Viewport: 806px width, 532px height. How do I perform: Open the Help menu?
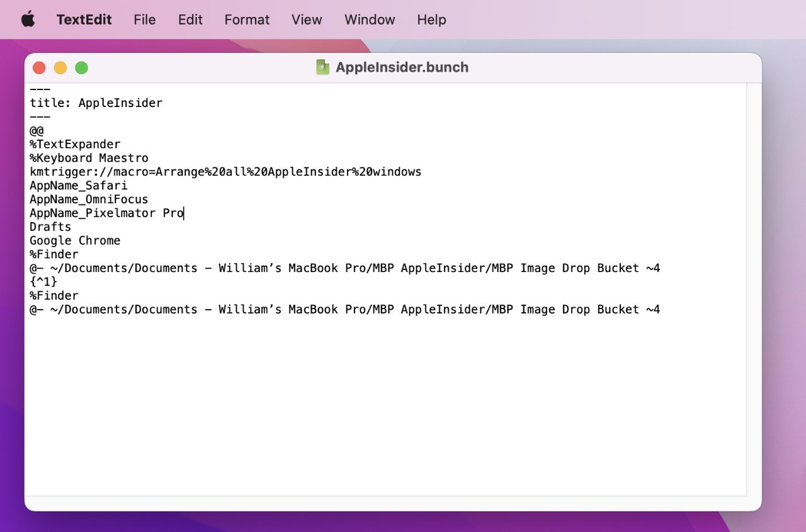[431, 20]
